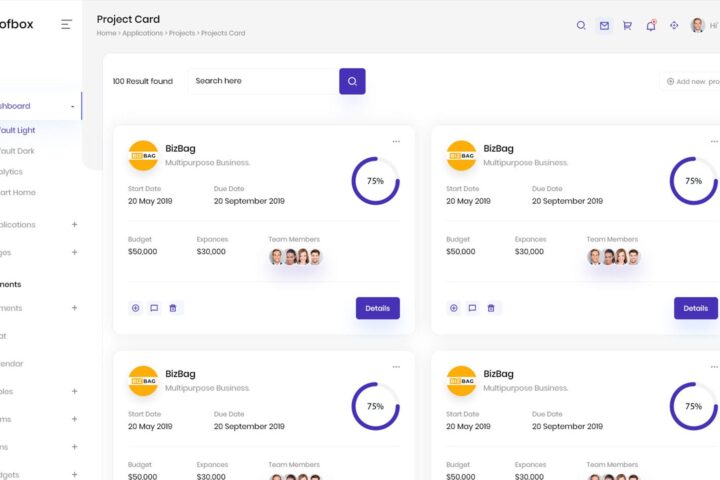Click the header magnifier search icon
Viewport: 720px width, 480px height.
(x=581, y=25)
